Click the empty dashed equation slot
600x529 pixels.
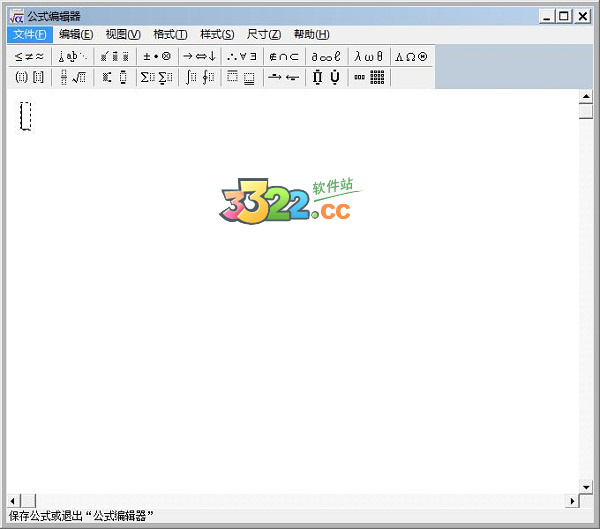click(26, 116)
